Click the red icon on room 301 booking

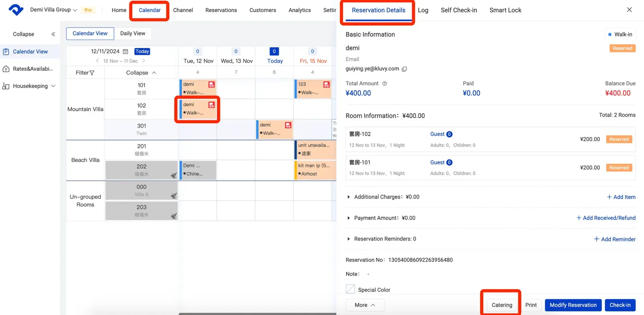[288, 125]
